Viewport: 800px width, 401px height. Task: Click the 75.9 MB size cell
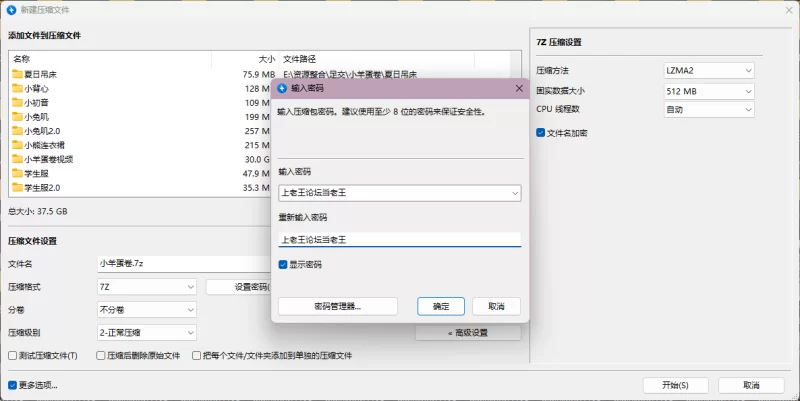click(x=259, y=74)
